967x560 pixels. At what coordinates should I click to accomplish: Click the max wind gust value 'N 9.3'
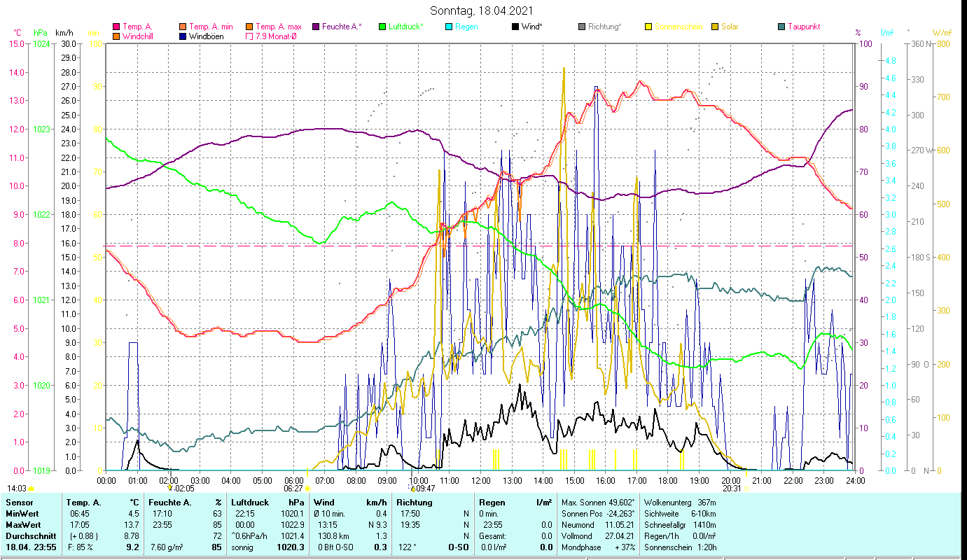(x=376, y=524)
